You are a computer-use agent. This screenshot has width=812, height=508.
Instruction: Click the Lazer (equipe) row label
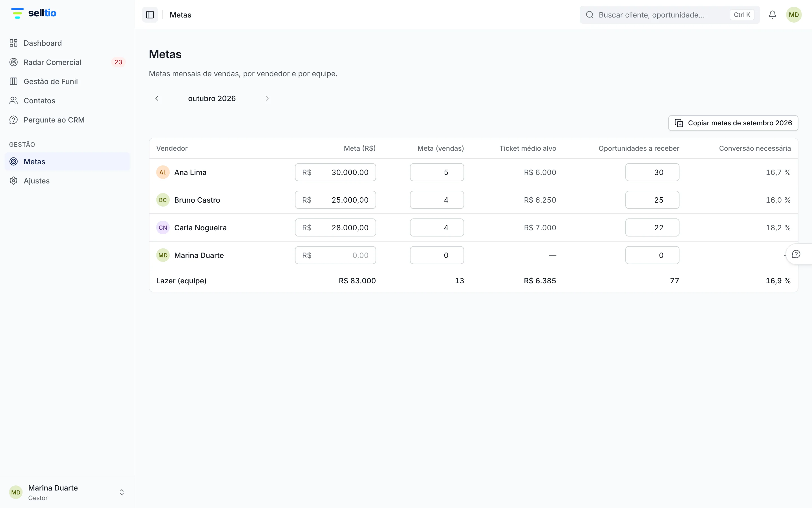pyautogui.click(x=181, y=281)
